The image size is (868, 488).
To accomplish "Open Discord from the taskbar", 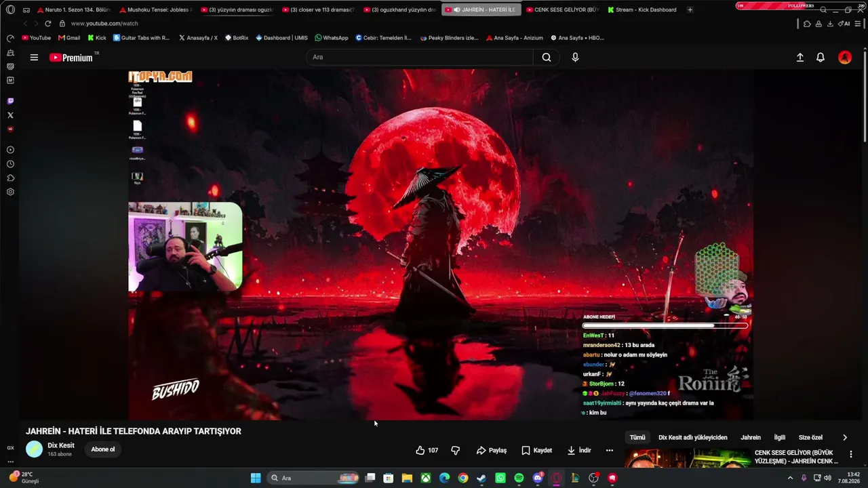I will [x=538, y=478].
